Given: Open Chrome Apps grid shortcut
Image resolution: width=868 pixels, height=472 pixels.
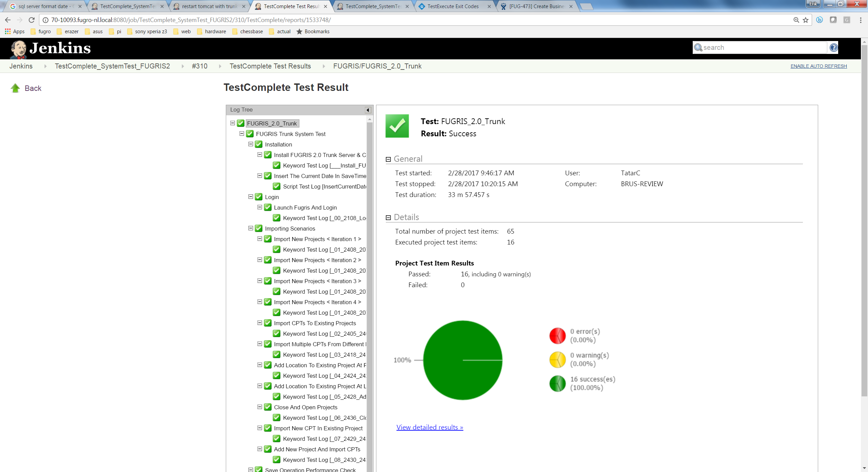Looking at the screenshot, I should [x=8, y=32].
